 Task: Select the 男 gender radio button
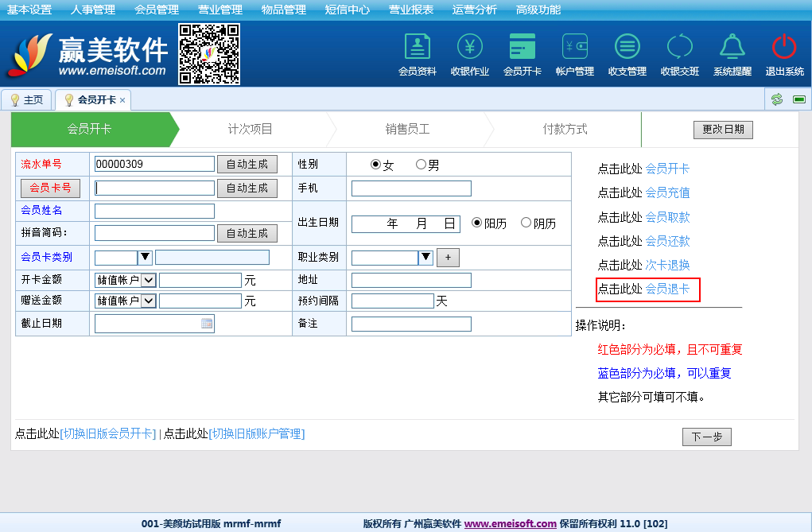pos(422,165)
